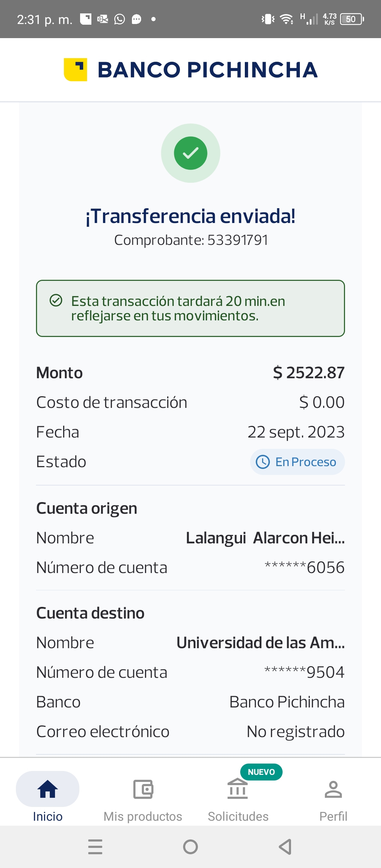
Task: Tap the En Proceso status badge
Action: coord(297,462)
